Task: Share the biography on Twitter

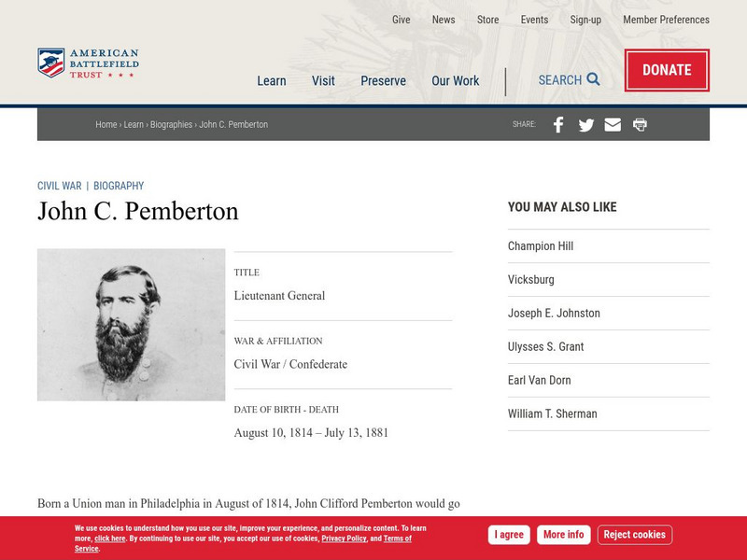Action: click(585, 123)
